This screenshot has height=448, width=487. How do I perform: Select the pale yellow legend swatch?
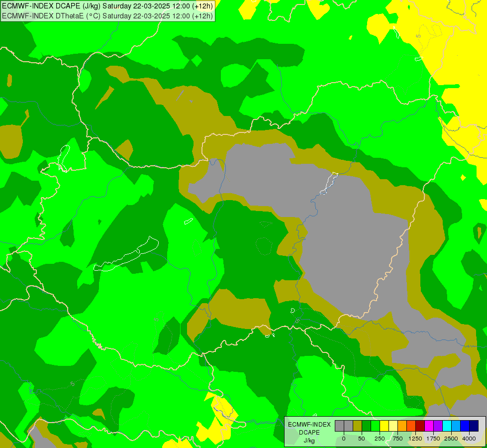point(393,426)
